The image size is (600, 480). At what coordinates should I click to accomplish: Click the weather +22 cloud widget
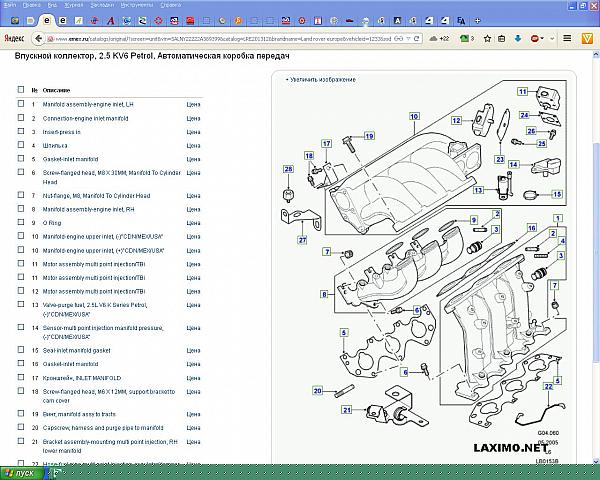(x=439, y=38)
